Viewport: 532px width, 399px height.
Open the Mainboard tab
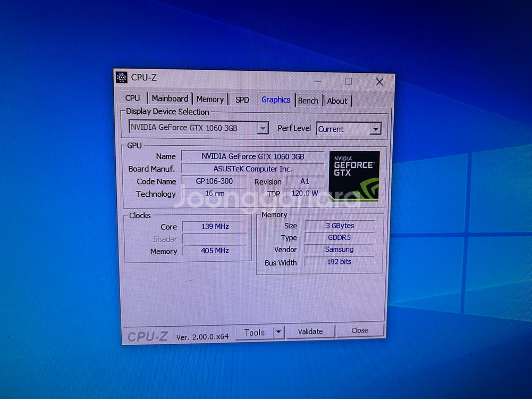pos(170,98)
